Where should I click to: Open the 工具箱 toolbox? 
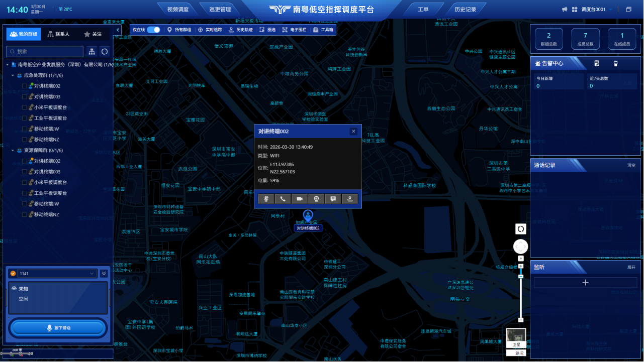click(x=323, y=30)
